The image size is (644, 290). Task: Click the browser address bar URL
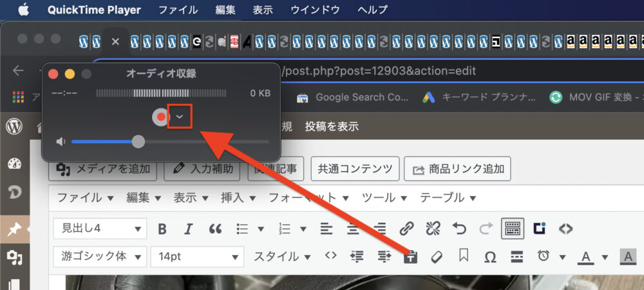pyautogui.click(x=381, y=71)
